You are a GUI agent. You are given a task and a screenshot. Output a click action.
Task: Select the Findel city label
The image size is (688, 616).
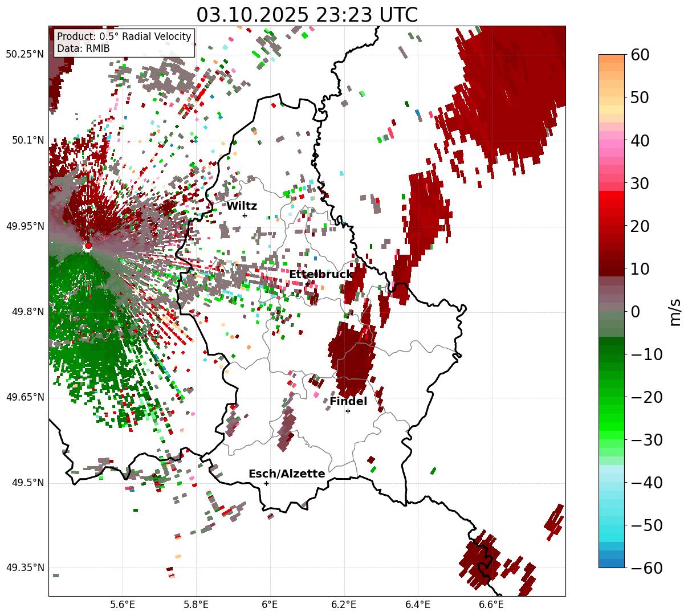click(x=348, y=402)
